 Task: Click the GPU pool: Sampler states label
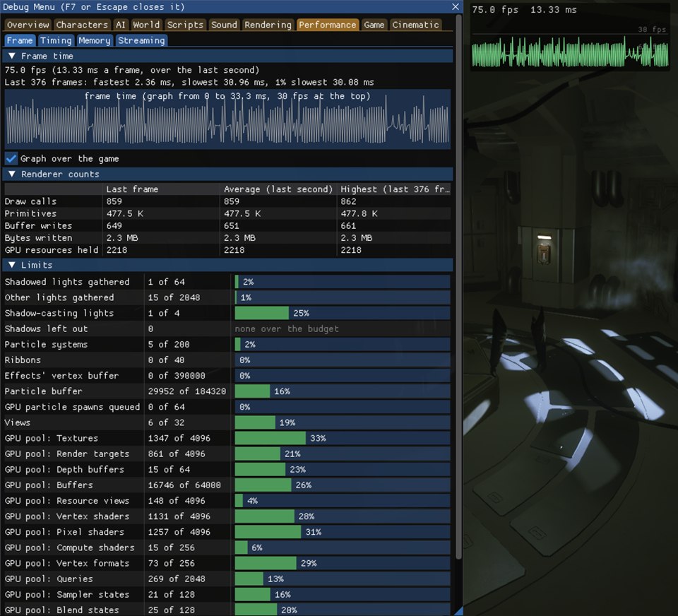pyautogui.click(x=66, y=594)
